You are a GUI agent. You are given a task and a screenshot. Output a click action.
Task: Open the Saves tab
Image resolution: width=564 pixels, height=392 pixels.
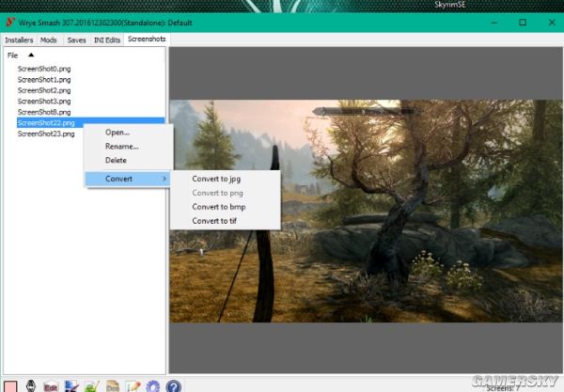[x=76, y=40]
